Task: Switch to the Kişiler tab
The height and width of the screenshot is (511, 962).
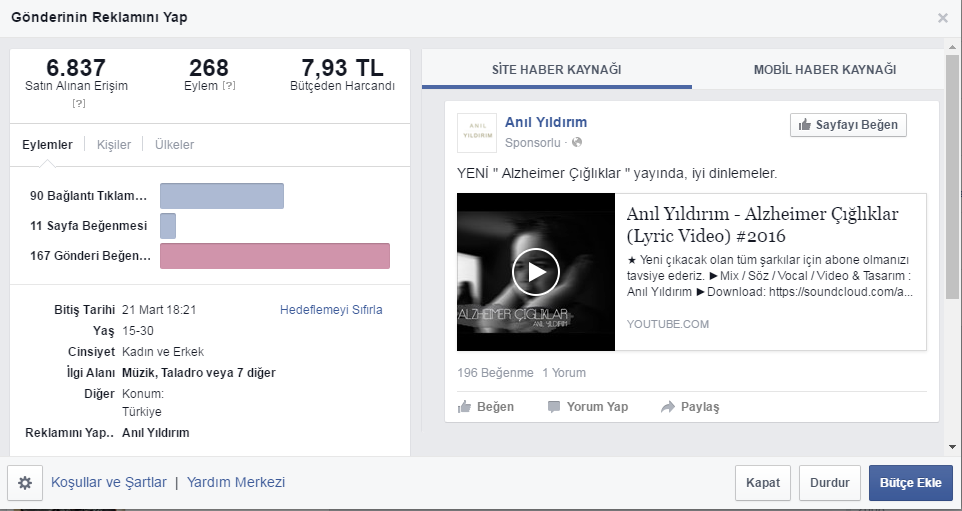Action: [x=114, y=145]
